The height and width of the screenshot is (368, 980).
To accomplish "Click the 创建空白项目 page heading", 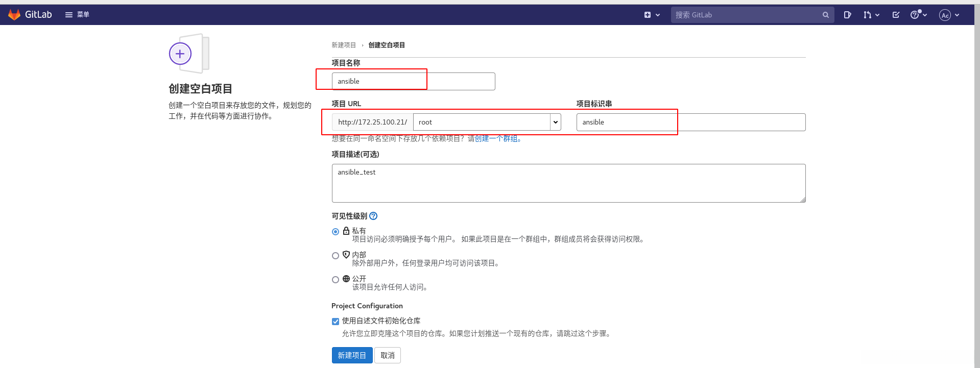I will pyautogui.click(x=201, y=89).
